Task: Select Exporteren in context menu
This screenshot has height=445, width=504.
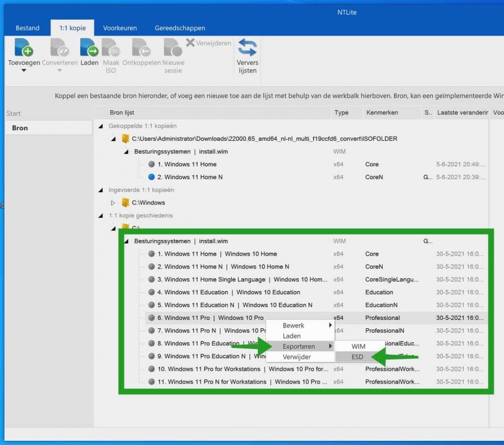Action: (x=300, y=346)
